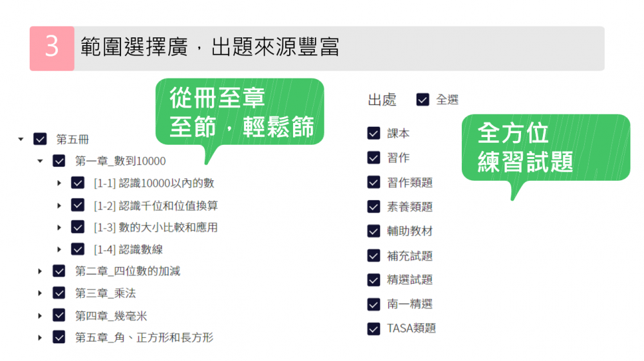
Task: Collapse the 第五冊 tree node
Action: [21, 139]
